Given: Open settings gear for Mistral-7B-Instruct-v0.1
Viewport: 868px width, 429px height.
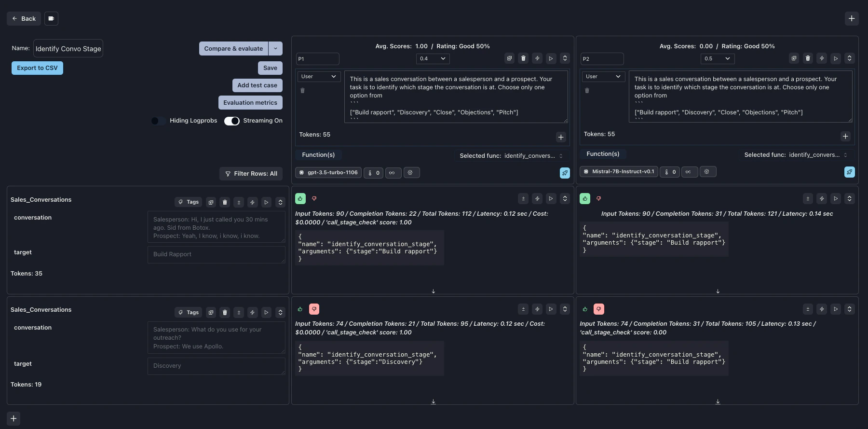Looking at the screenshot, I should pos(707,172).
